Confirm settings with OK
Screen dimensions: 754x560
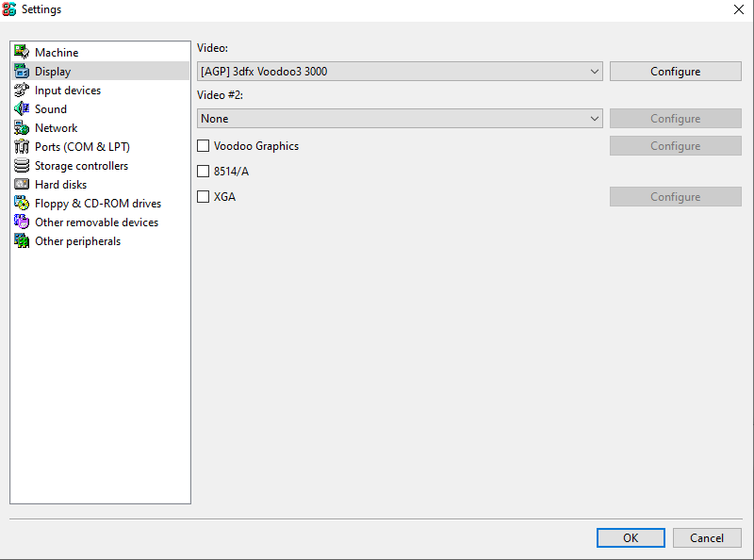(x=631, y=538)
